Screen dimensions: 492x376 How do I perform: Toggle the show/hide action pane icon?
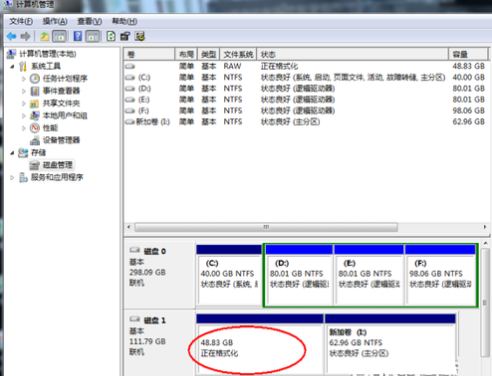tap(93, 36)
